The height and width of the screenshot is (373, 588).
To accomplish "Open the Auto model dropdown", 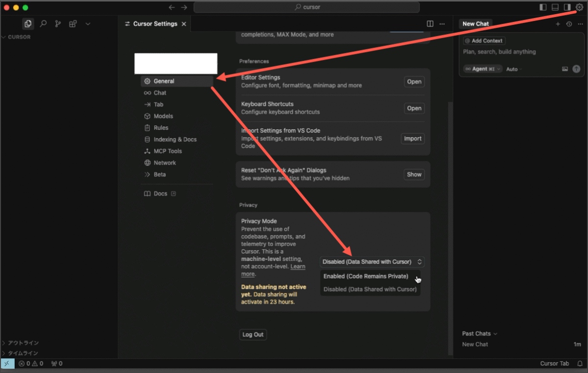I will (514, 69).
